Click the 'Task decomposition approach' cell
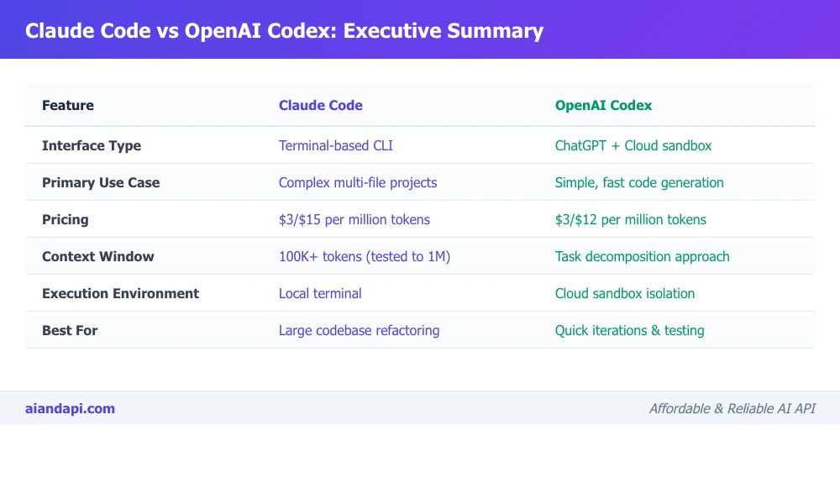This screenshot has width=840, height=504. [643, 256]
